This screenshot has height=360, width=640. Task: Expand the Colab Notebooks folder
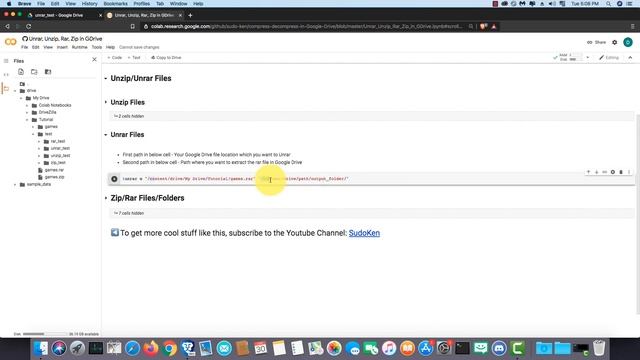pos(27,105)
